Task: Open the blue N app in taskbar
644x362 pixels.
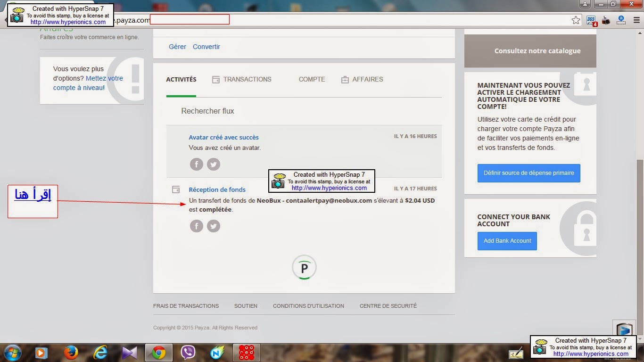Action: pyautogui.click(x=217, y=353)
